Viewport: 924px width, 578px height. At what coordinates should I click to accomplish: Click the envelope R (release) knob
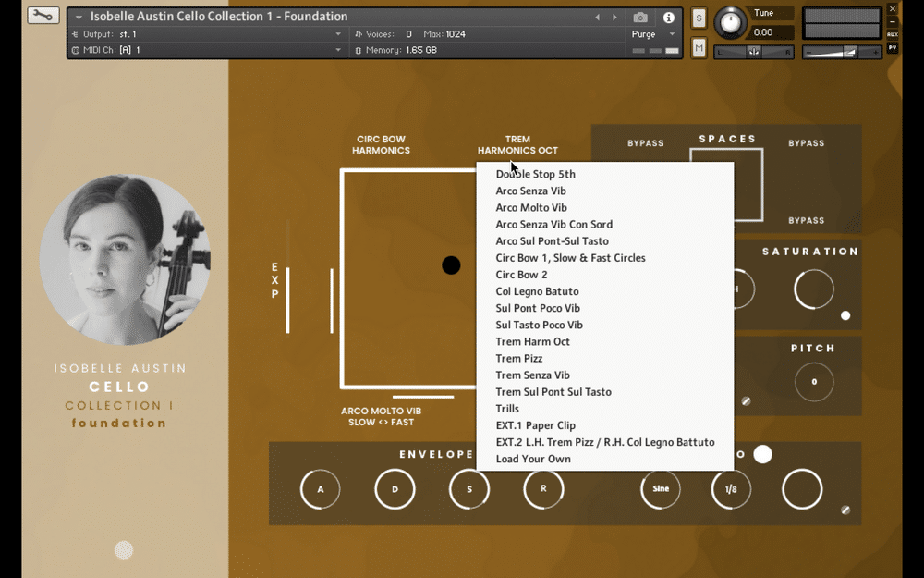pos(543,489)
